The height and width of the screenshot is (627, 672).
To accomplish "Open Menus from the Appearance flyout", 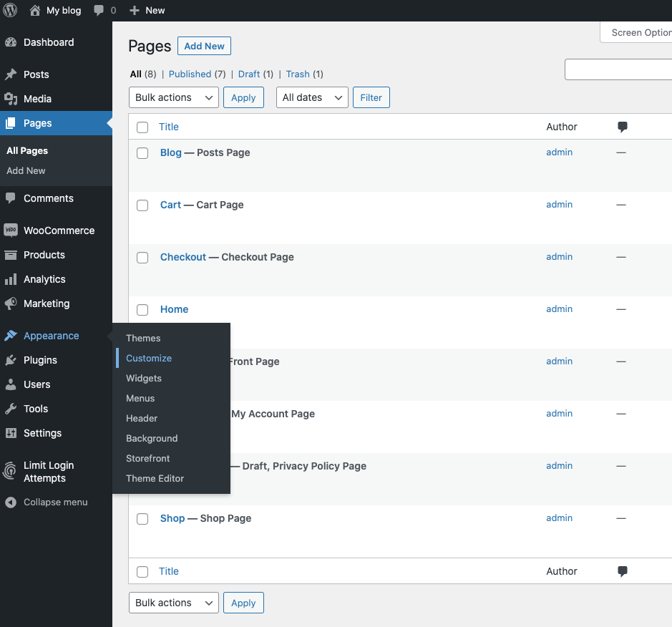I will (x=140, y=398).
